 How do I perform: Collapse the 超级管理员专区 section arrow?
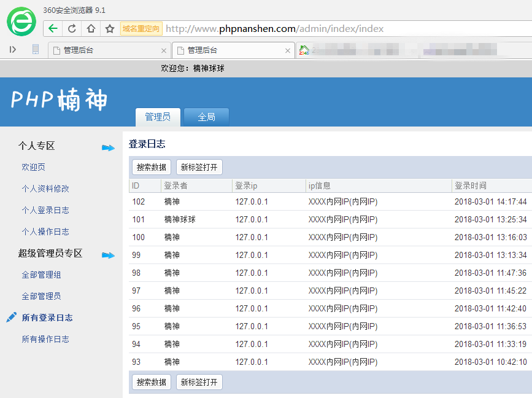pos(108,255)
